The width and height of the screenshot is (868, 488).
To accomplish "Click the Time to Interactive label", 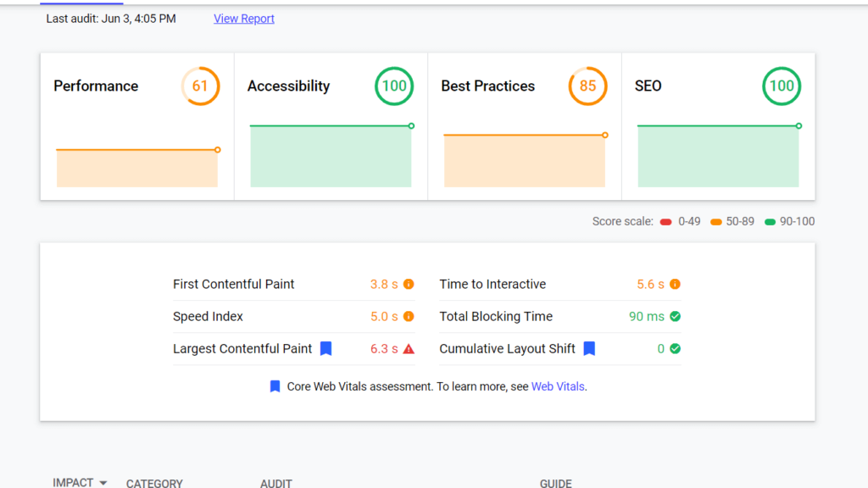I will [492, 284].
